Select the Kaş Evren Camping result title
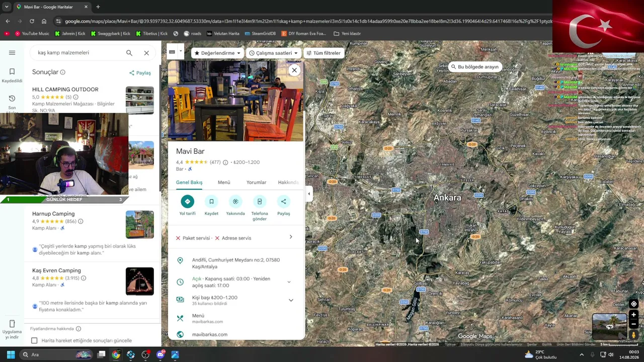The width and height of the screenshot is (644, 362). (56, 270)
